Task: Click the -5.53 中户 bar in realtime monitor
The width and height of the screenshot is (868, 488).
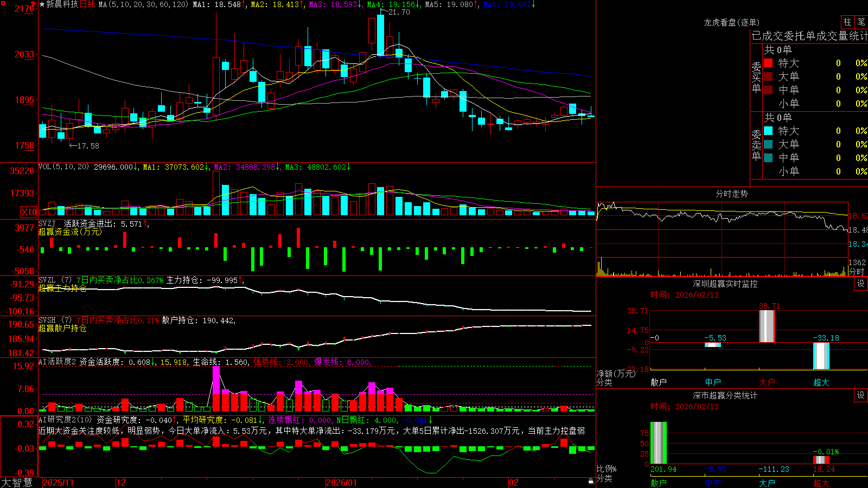Action: 713,345
